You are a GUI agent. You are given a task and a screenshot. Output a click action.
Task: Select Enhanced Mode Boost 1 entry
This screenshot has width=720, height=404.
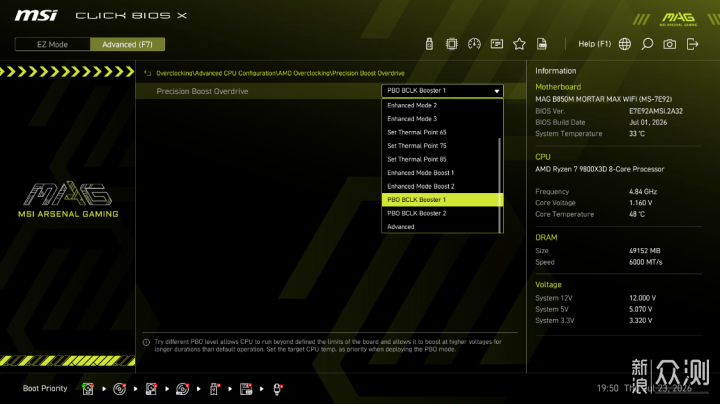pos(440,173)
